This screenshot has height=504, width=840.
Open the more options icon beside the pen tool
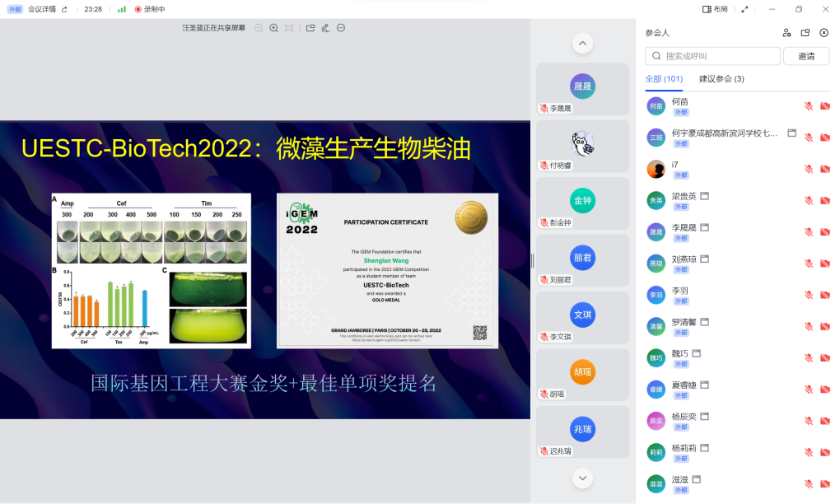pos(340,28)
